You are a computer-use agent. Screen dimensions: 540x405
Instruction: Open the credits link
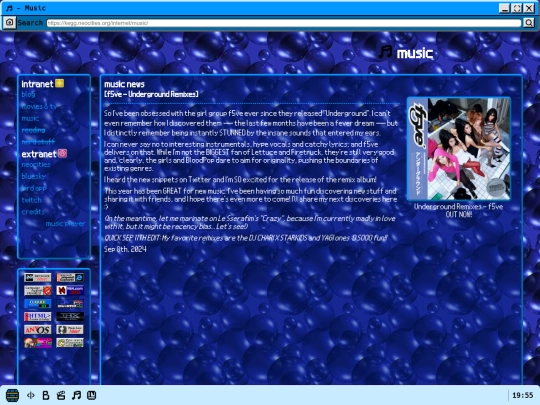click(33, 211)
